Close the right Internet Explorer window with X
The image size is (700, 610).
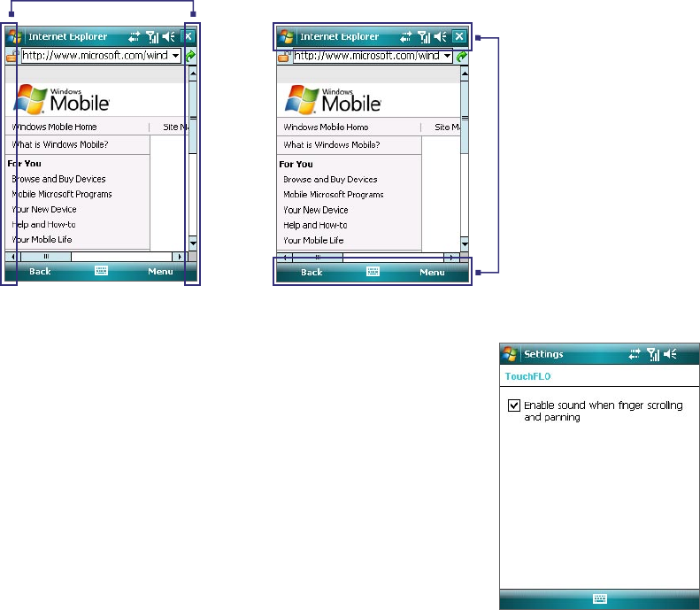459,36
